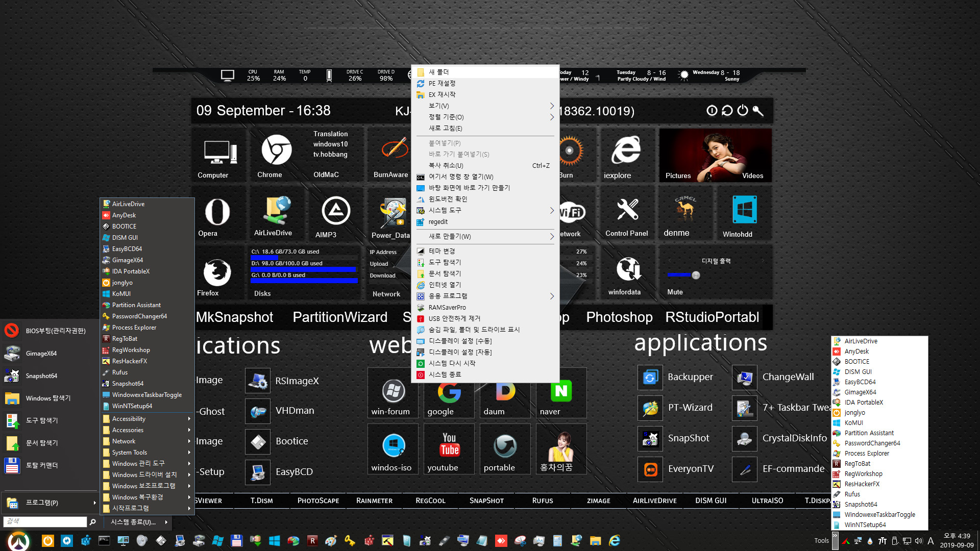Open AIMP3 player tile
Image resolution: width=980 pixels, height=551 pixels.
click(335, 210)
